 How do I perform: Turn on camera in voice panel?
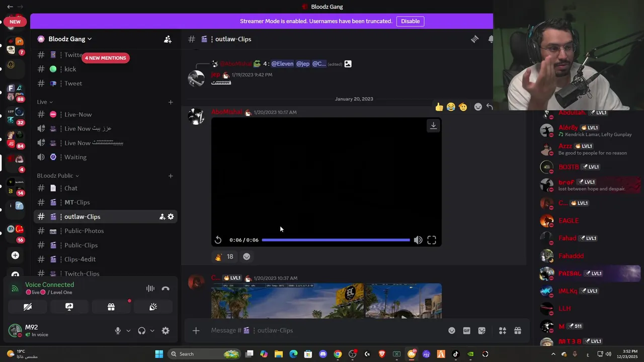[28, 307]
